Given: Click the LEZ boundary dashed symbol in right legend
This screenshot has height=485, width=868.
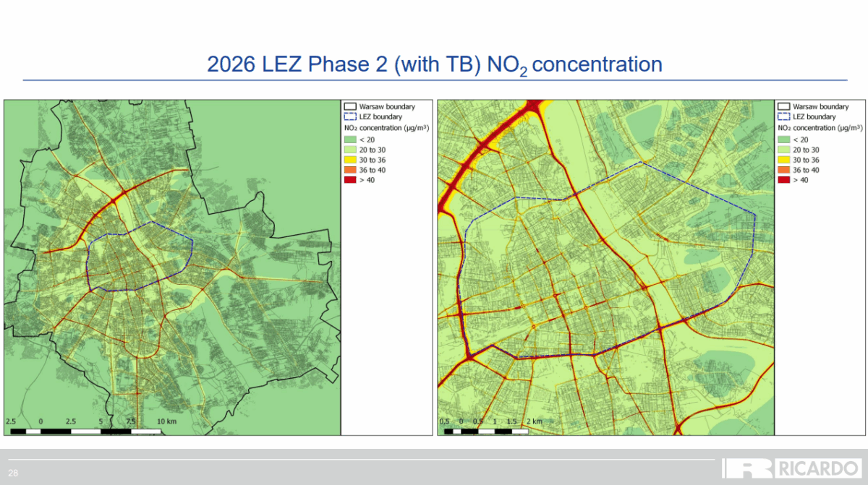Looking at the screenshot, I should click(783, 116).
